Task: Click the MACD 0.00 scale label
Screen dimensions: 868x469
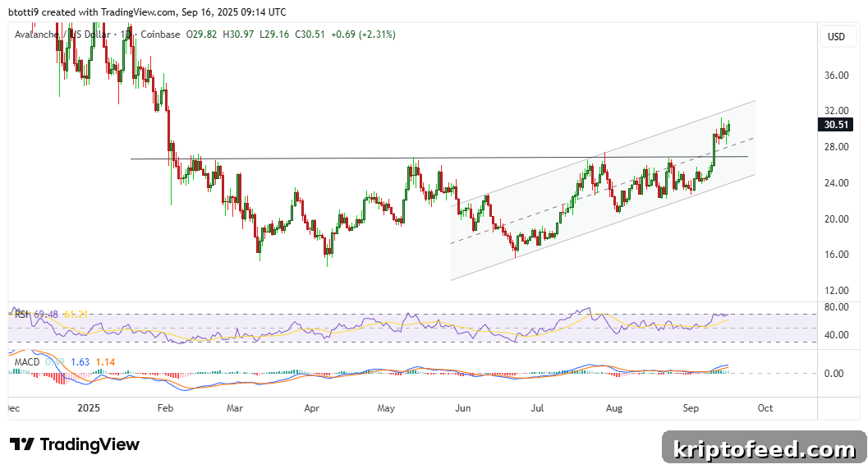Action: tap(834, 374)
